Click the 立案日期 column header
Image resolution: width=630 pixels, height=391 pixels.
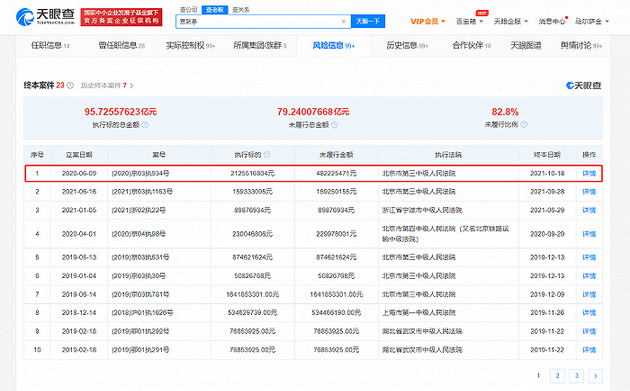79,155
